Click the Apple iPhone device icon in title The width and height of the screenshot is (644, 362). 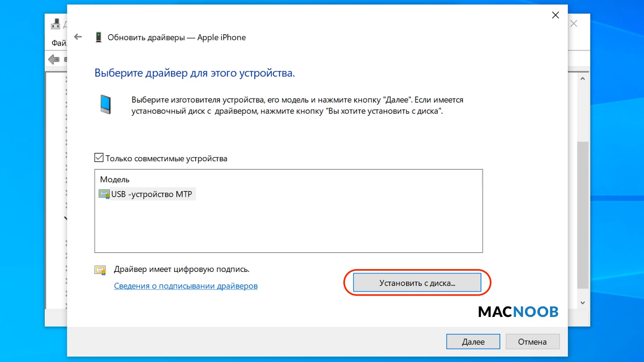click(98, 37)
